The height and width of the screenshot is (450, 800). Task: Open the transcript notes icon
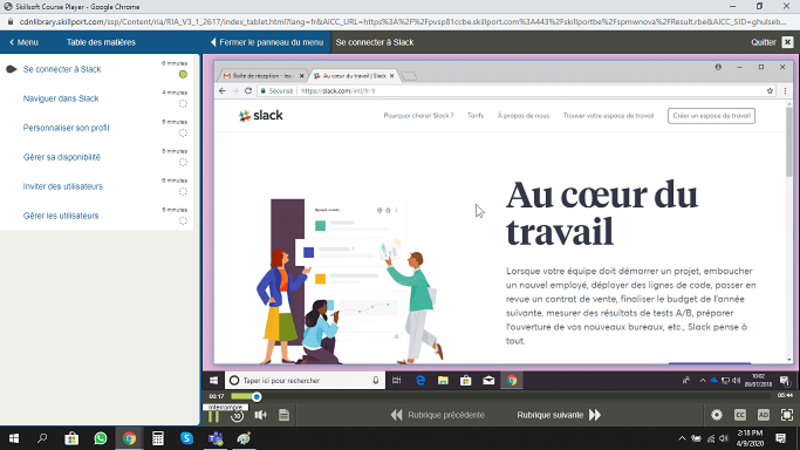[284, 415]
